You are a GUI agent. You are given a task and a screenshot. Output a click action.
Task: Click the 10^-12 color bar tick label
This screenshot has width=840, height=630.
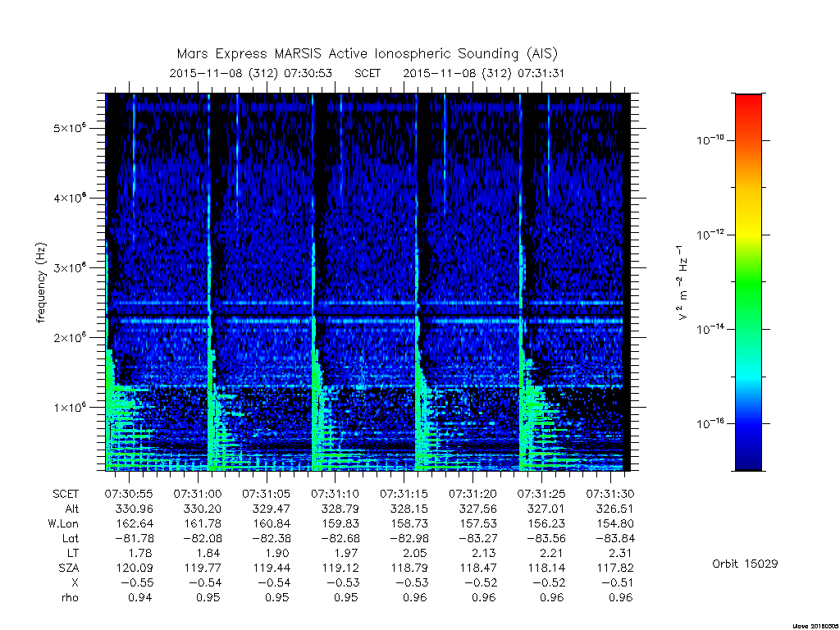(x=710, y=234)
